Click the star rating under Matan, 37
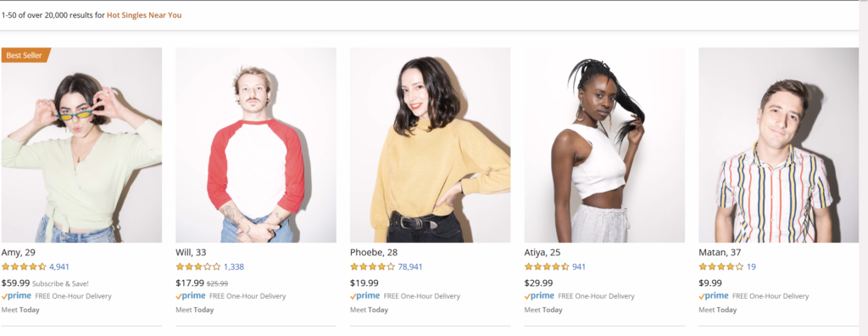The width and height of the screenshot is (868, 336). (x=721, y=266)
